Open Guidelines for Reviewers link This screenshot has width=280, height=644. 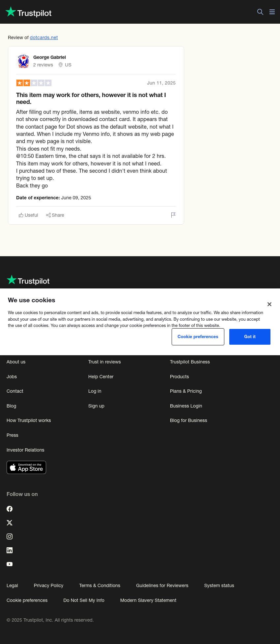tap(162, 585)
